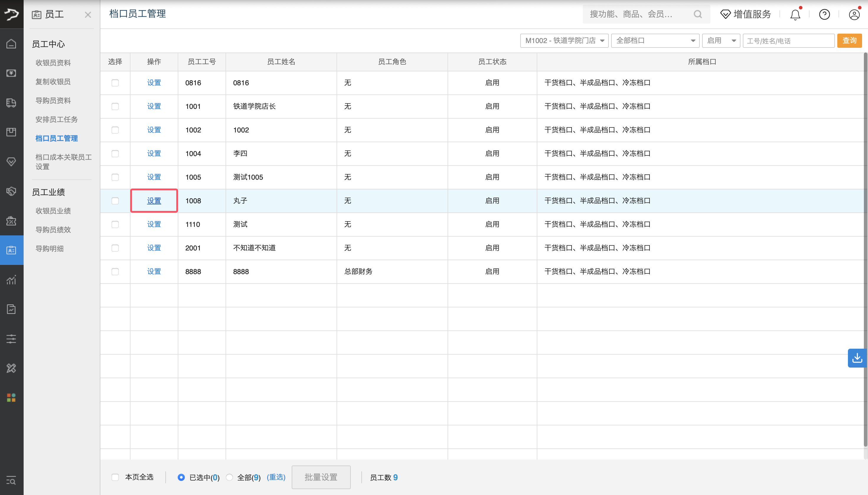The height and width of the screenshot is (495, 868).
Task: Open 收银员资料 in the side menu
Action: 53,63
